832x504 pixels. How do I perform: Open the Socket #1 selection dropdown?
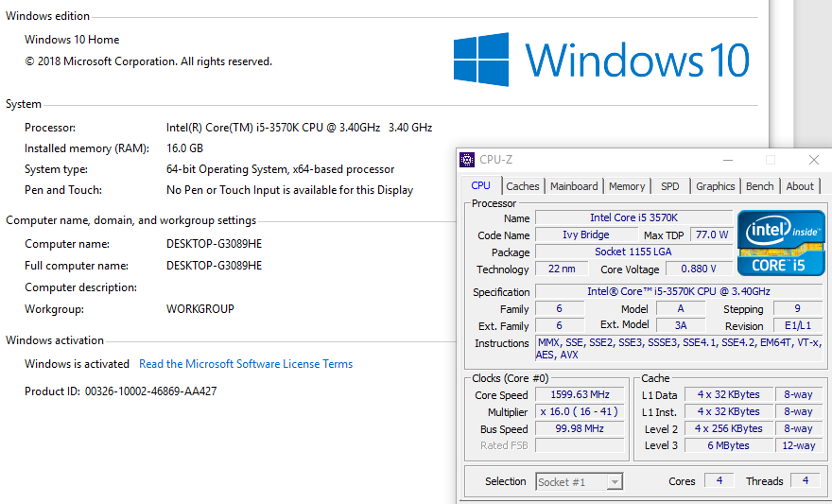pos(579,481)
